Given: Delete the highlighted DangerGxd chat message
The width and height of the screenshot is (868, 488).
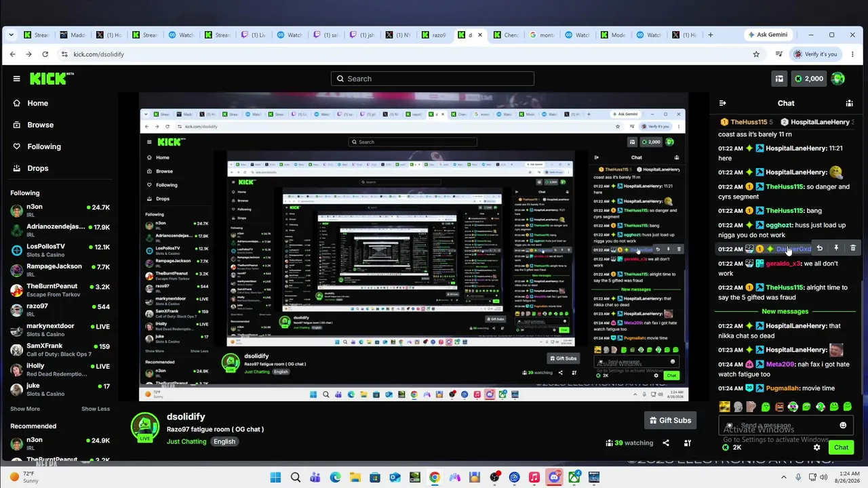Looking at the screenshot, I should click(853, 249).
